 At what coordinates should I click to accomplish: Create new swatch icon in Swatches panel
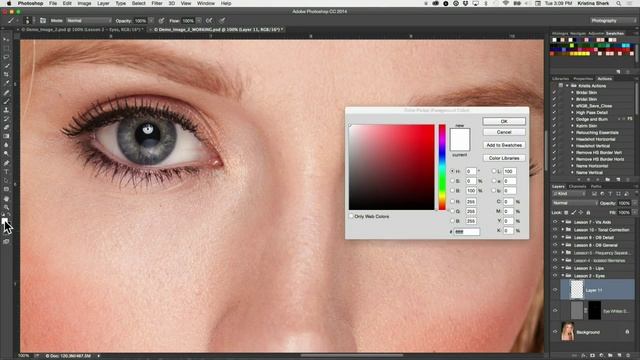tap(618, 71)
